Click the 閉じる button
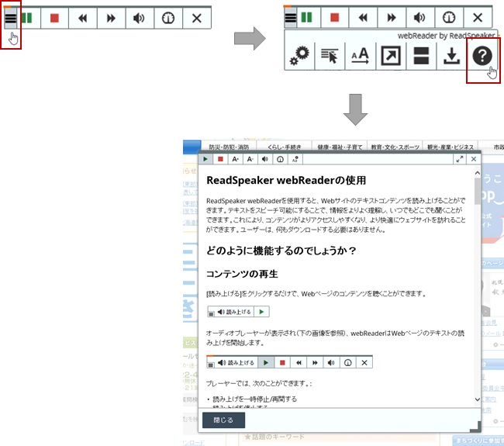504x446 pixels. pyautogui.click(x=223, y=420)
